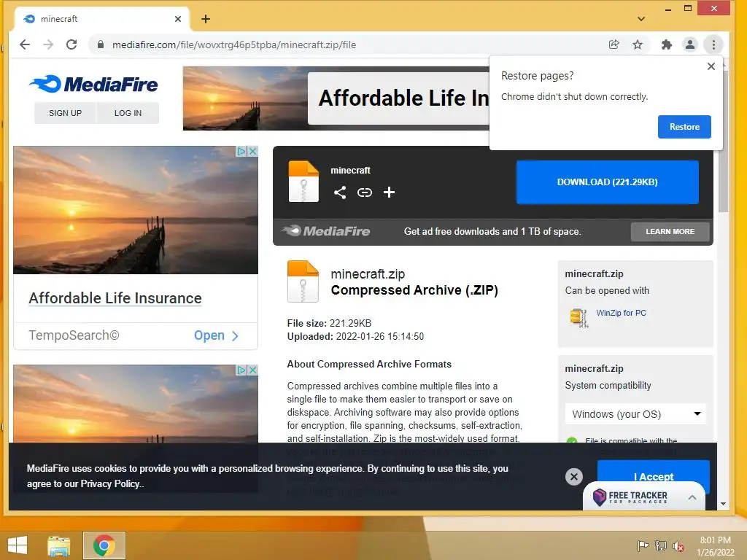Screen dimensions: 747x560
Task: Go back with the browser back arrow
Action: click(25, 44)
